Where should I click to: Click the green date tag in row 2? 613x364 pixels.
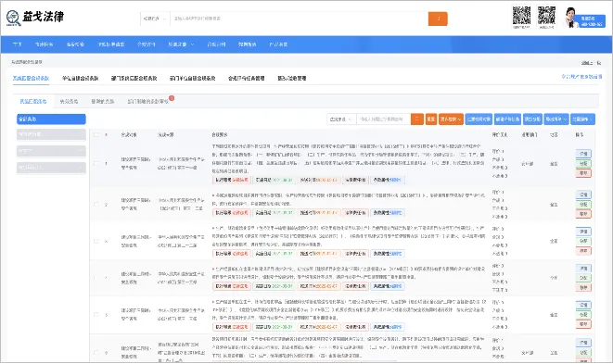pyautogui.click(x=275, y=213)
